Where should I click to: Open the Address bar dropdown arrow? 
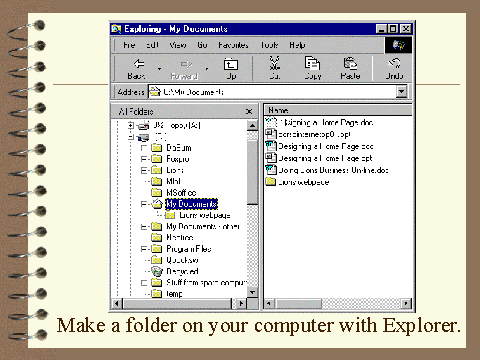coord(402,91)
